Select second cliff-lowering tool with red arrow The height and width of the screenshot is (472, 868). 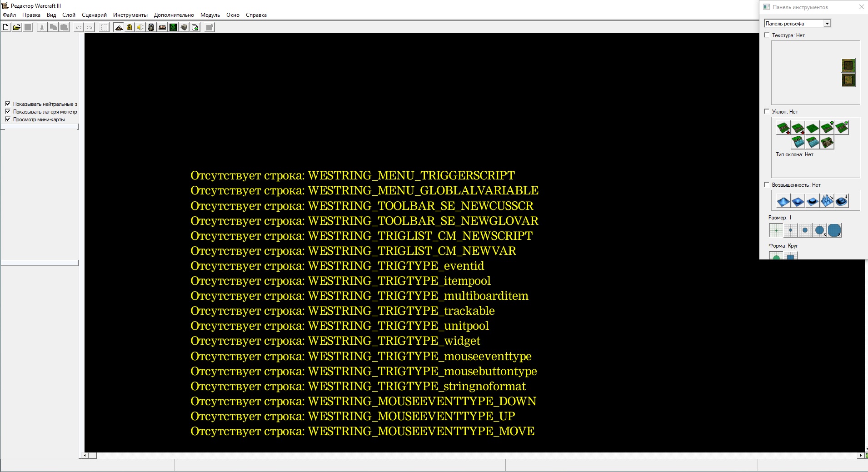[798, 128]
